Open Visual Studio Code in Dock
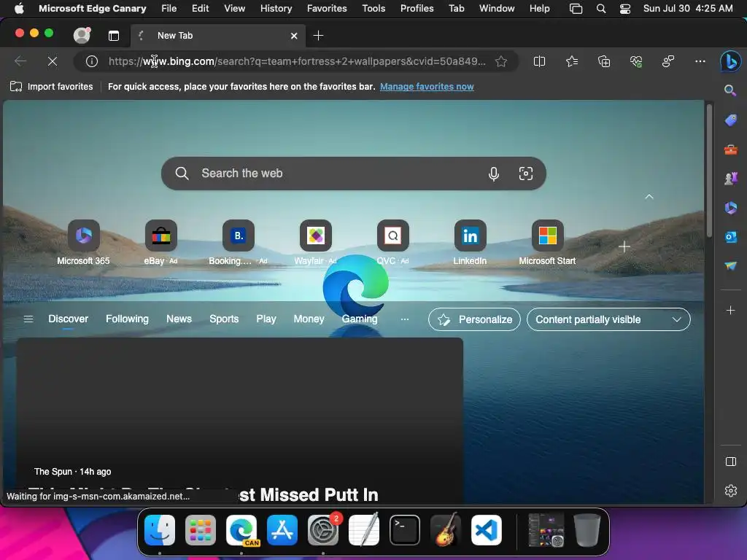747x560 pixels. coord(487,530)
